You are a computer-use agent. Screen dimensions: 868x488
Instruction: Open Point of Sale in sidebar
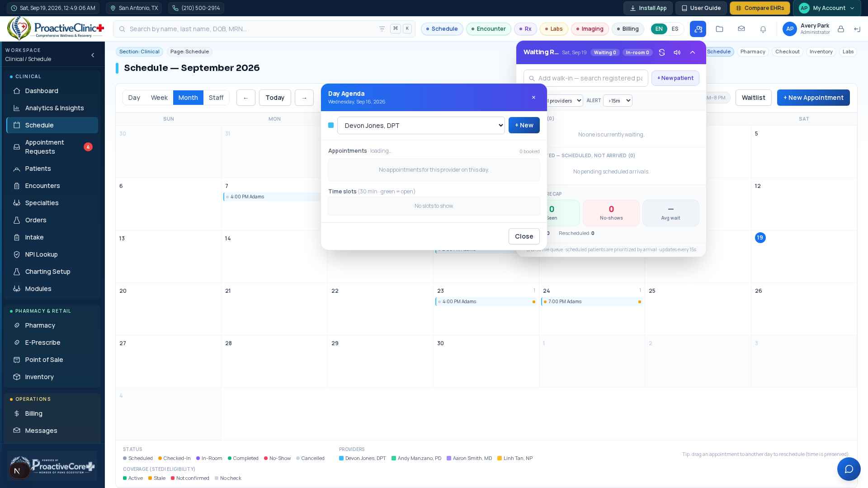[x=52, y=360]
